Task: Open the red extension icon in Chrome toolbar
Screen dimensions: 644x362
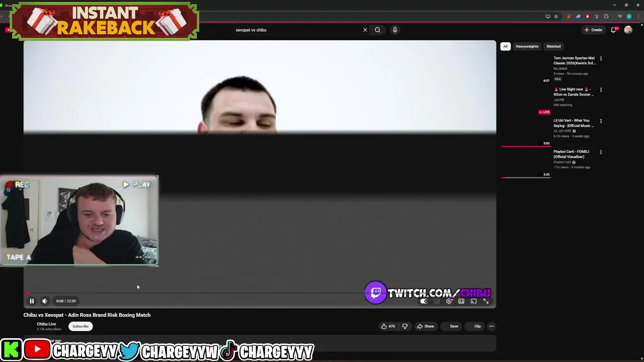Action: [588, 17]
